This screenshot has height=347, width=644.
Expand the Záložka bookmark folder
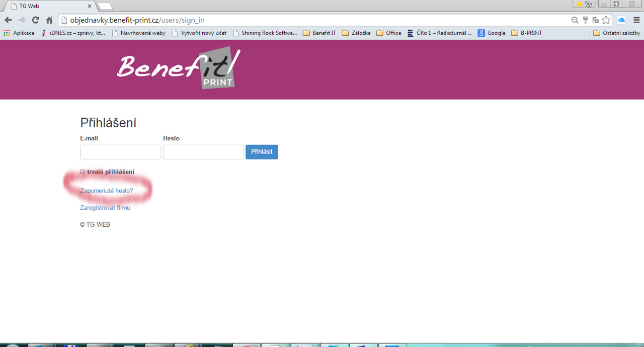tap(356, 33)
